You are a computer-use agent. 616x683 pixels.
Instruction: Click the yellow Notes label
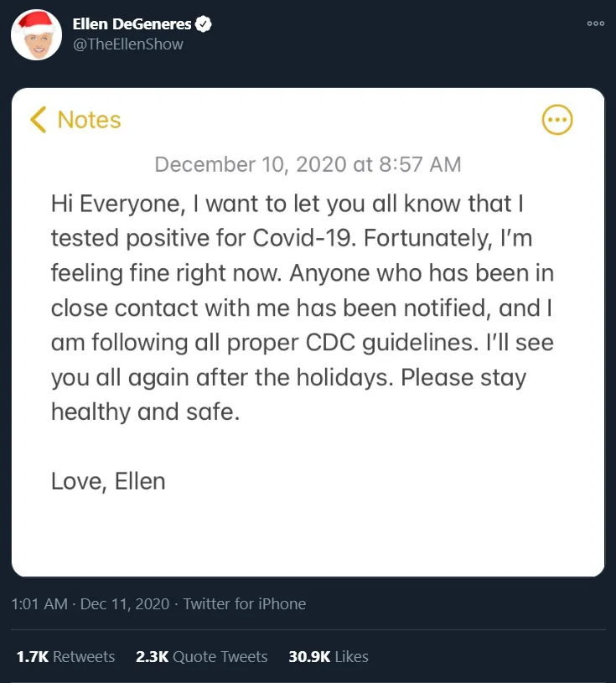tap(89, 120)
